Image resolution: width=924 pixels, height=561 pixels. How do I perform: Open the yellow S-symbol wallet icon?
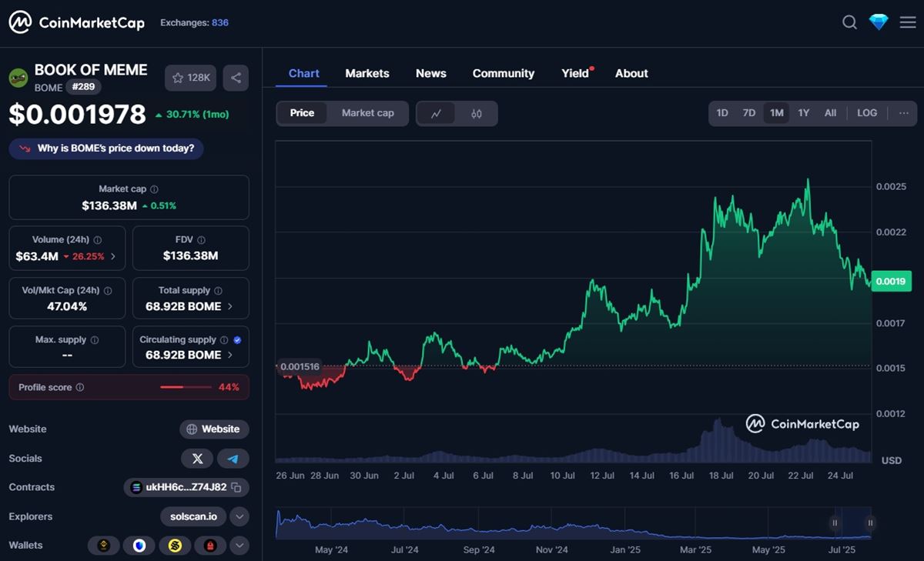(x=175, y=546)
